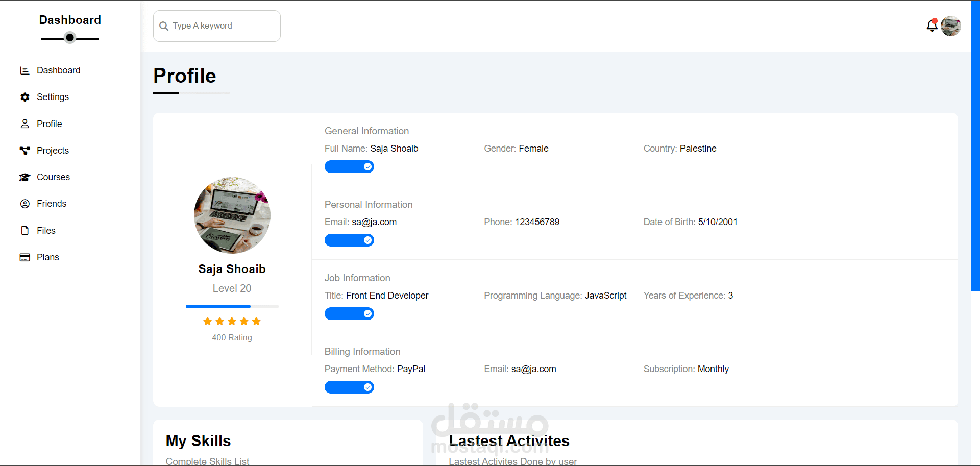Click the Projects diagram icon
Viewport: 980px width, 466px height.
click(24, 151)
